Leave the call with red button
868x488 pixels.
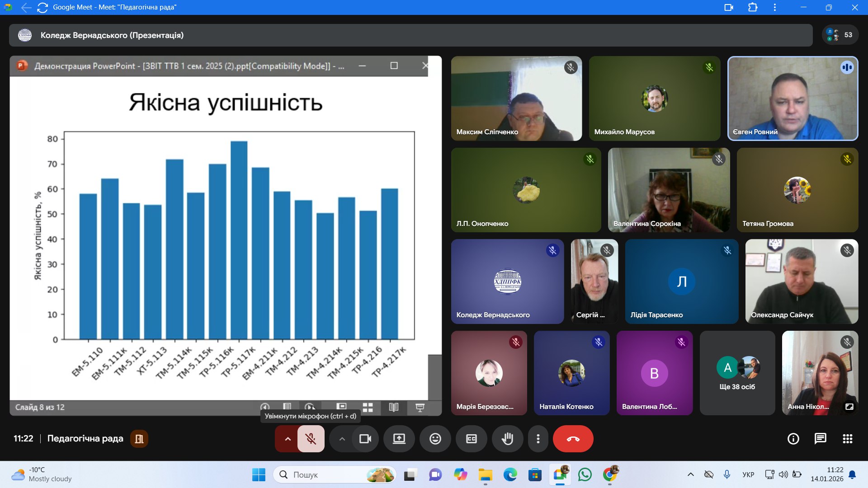click(x=573, y=439)
